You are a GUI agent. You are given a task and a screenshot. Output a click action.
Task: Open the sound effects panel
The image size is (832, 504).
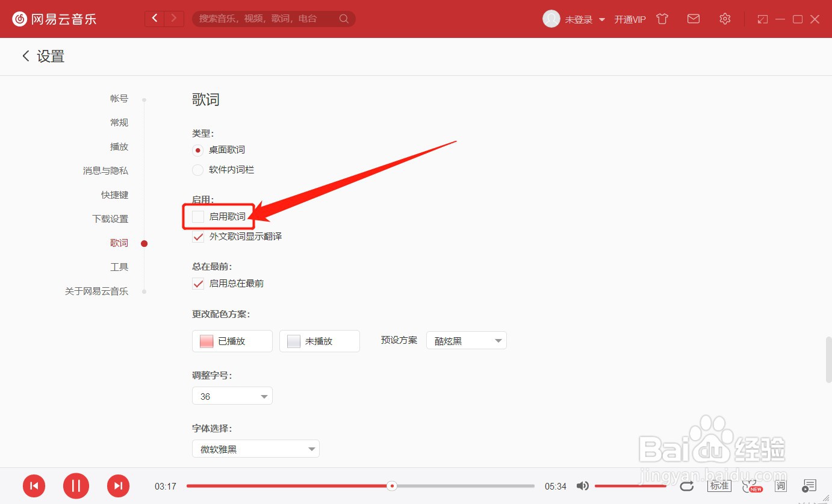click(x=751, y=486)
